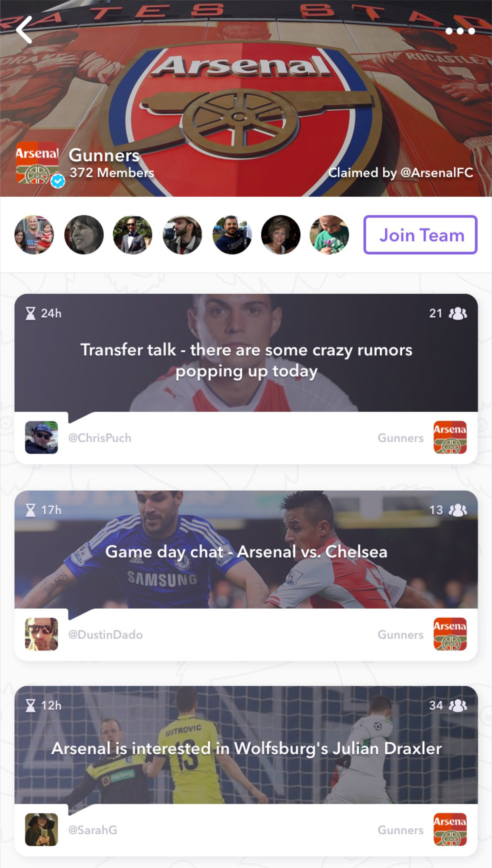Viewport: 492px width, 868px height.
Task: Click the 372 Members count
Action: [112, 173]
